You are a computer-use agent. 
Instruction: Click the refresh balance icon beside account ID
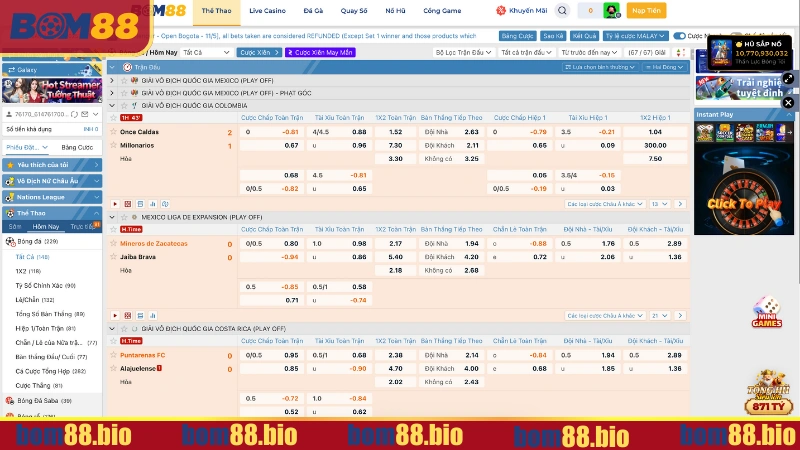point(74,114)
